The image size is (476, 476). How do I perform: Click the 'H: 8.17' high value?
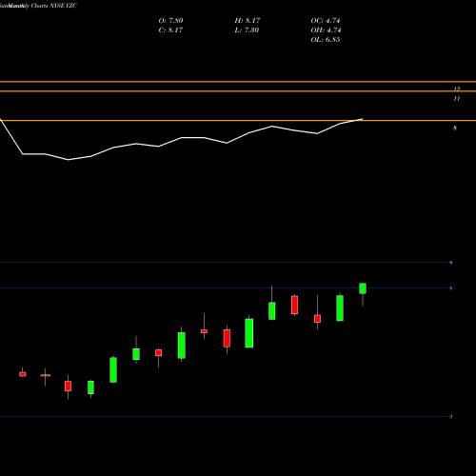point(248,21)
